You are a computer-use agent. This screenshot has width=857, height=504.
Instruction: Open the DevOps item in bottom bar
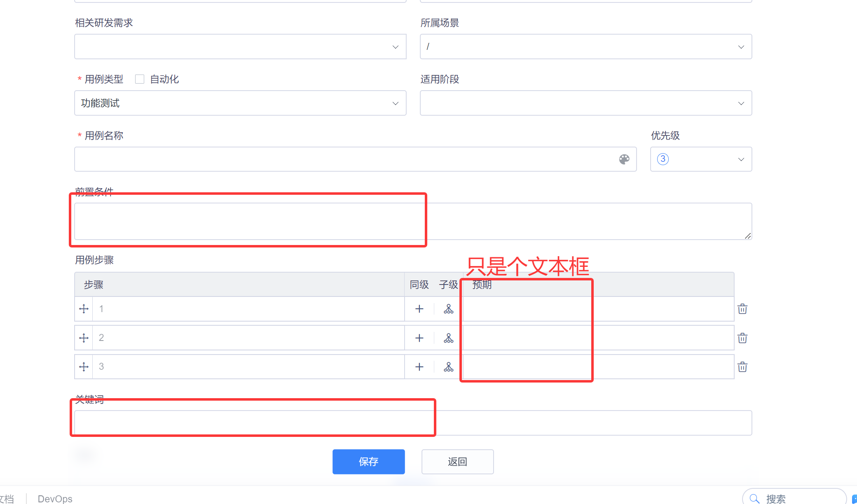point(55,499)
